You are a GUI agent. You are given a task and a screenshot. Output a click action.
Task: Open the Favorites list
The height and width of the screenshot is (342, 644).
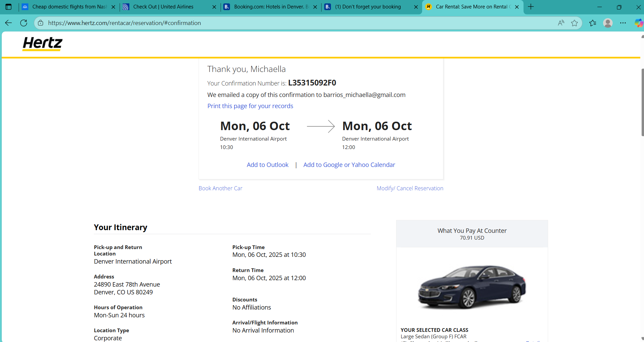[593, 23]
